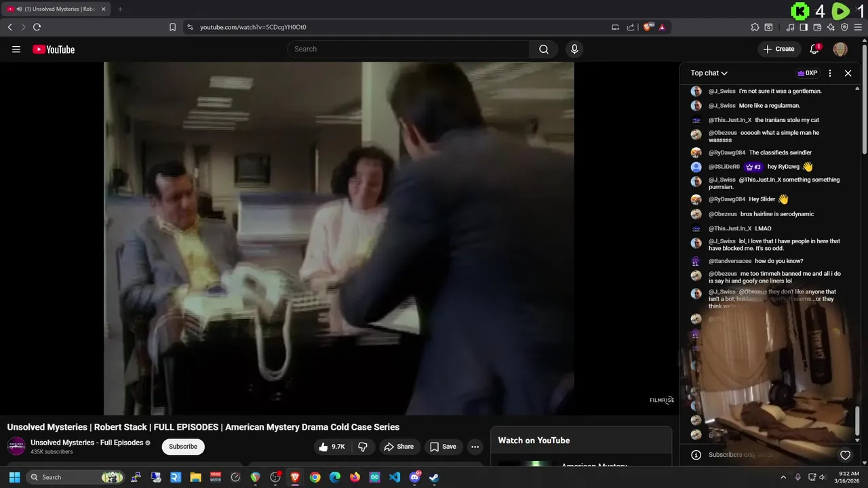Click the subscribers-only mode info icon
868x488 pixels.
point(696,455)
